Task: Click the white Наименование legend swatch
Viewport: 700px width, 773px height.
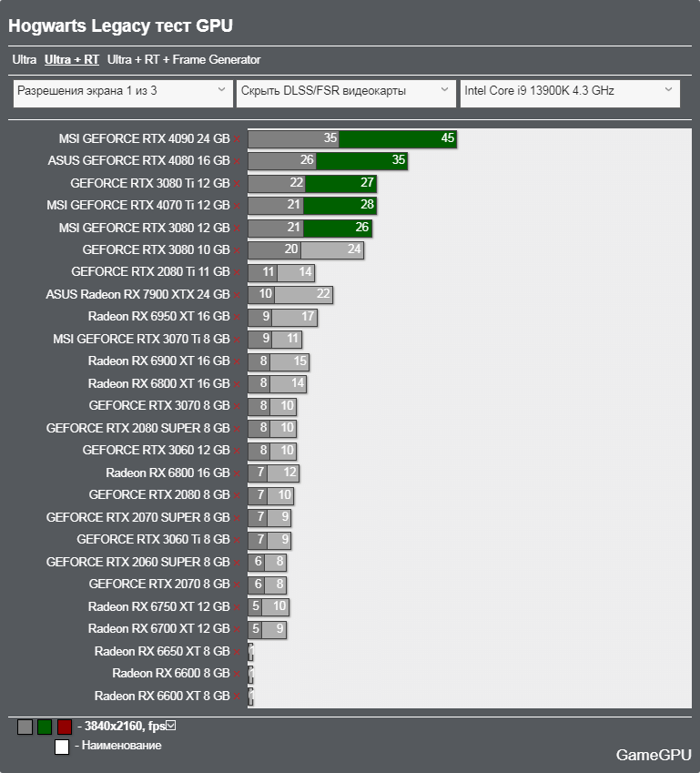Action: (x=62, y=747)
